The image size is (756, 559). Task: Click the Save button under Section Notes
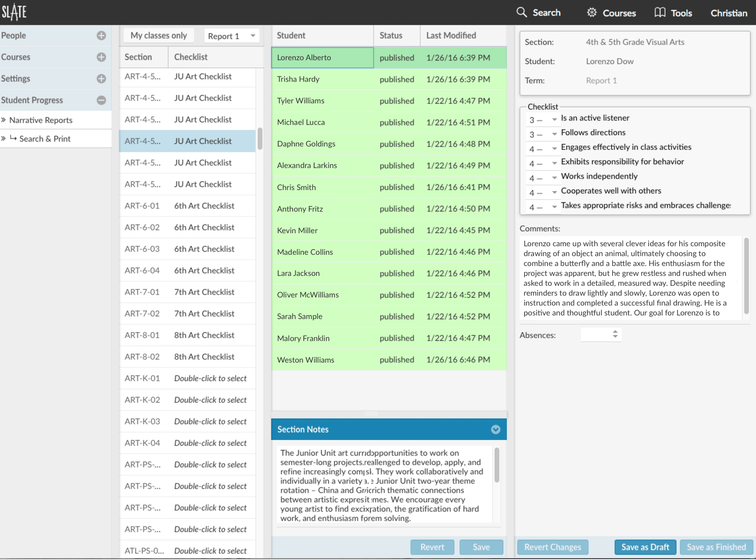coord(481,547)
